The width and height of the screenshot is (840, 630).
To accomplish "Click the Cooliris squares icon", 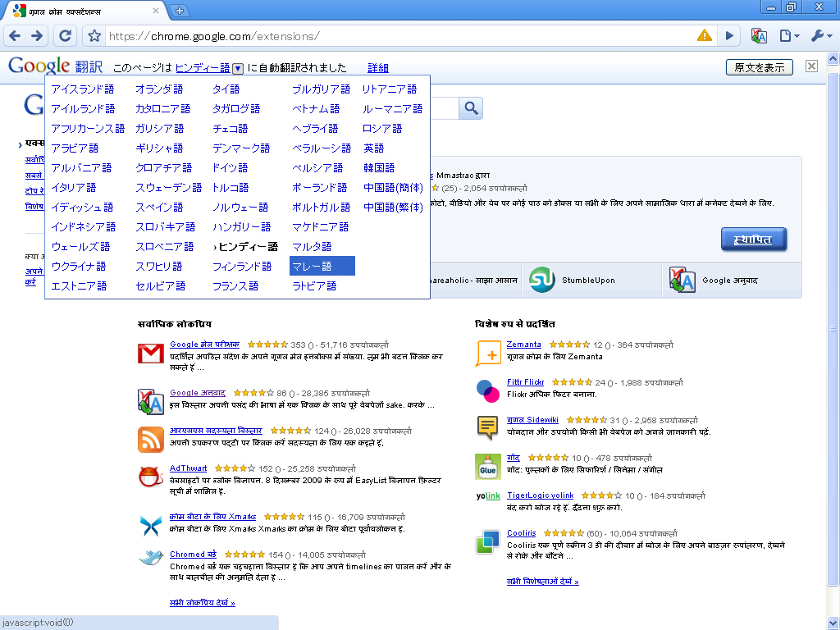I will click(x=487, y=541).
